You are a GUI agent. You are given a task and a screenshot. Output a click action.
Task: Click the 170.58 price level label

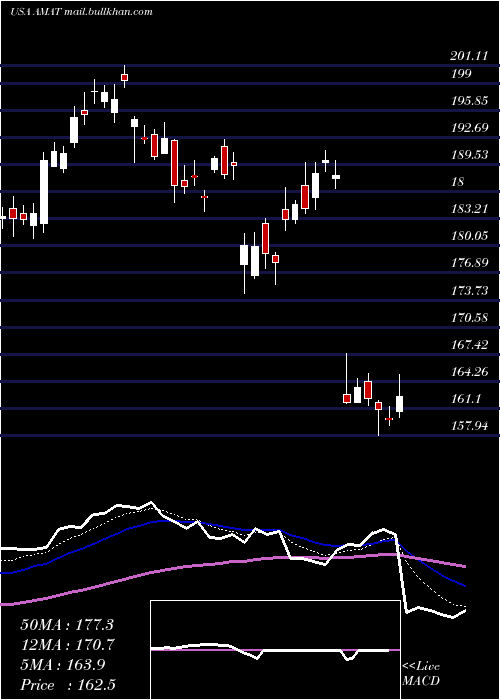coord(469,318)
